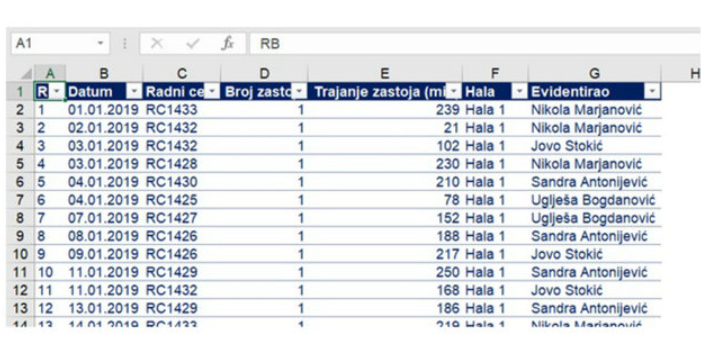701x360 pixels.
Task: Open the Radni ce column filter dropdown
Action: 211,92
